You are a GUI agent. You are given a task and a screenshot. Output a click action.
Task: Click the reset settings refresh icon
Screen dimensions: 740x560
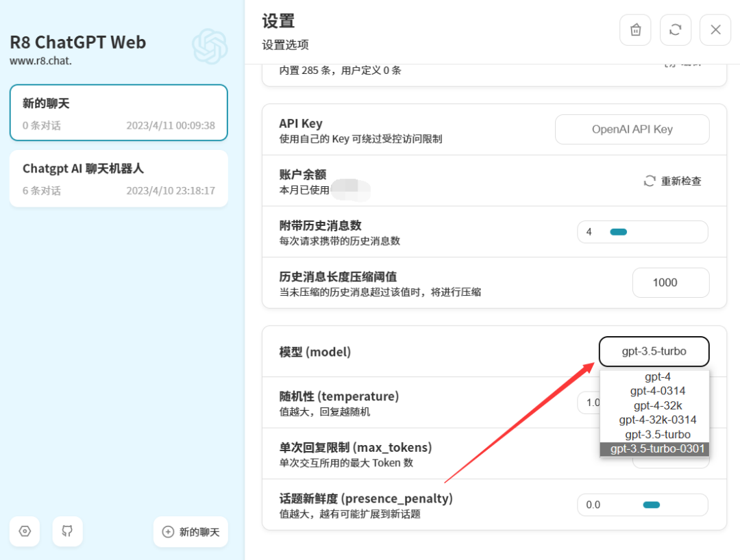[676, 30]
